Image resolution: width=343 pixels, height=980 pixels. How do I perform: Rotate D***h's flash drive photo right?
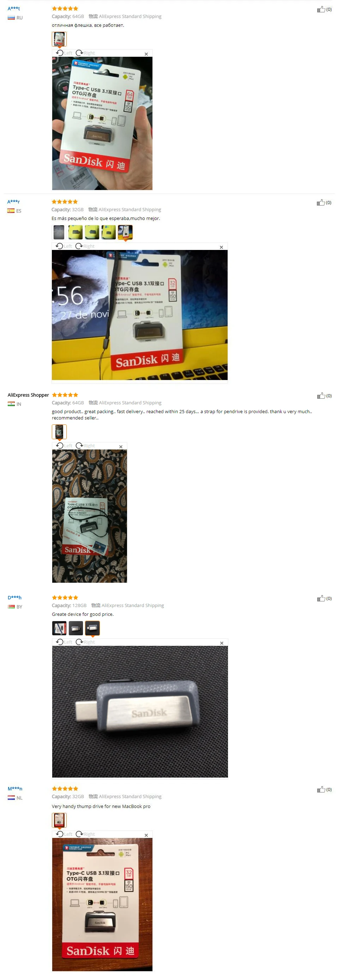point(85,642)
